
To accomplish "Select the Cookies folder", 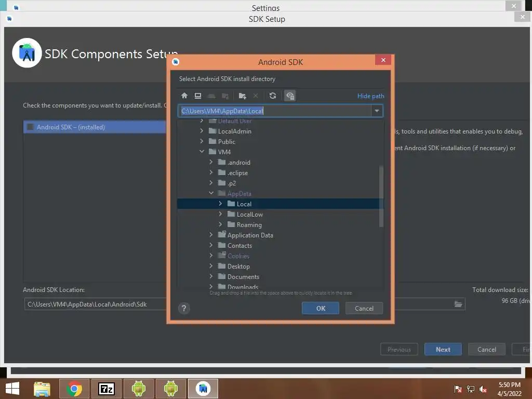I will [x=238, y=256].
